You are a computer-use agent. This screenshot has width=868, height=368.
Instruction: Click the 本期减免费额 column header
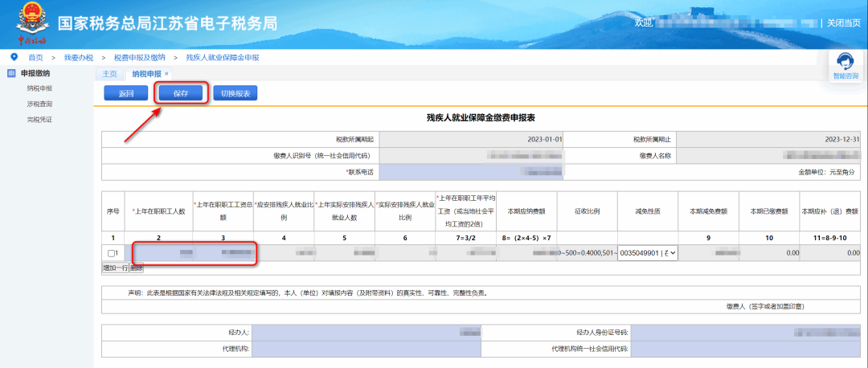pos(709,211)
